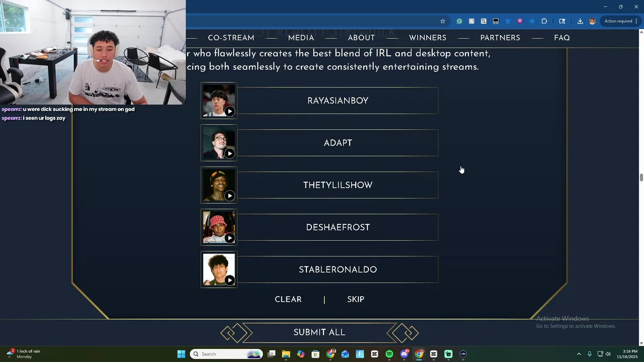Vote for STABLERONALDO

(338, 269)
